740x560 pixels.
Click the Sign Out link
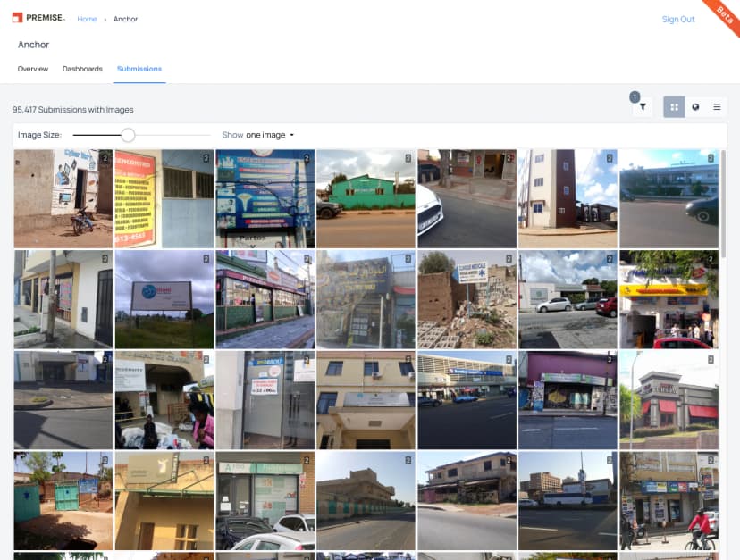coord(677,19)
